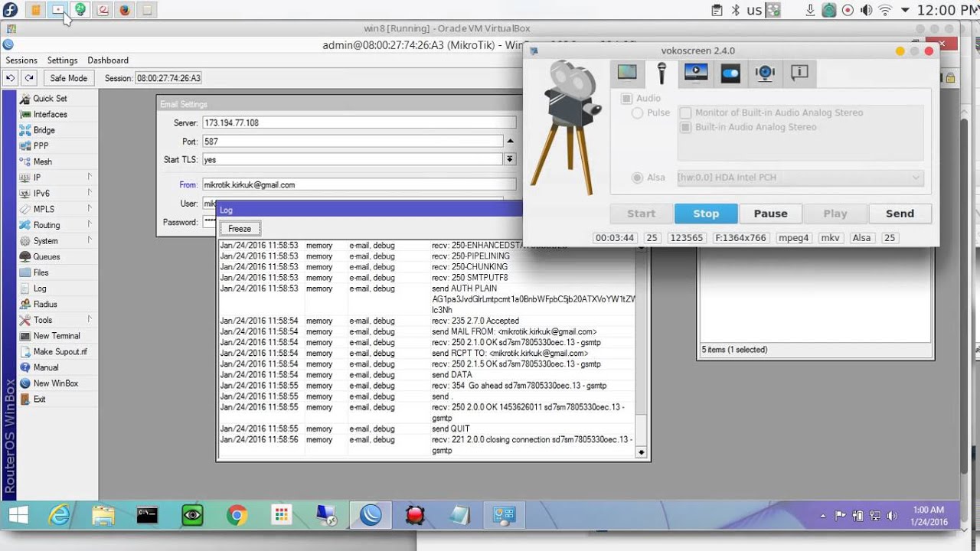This screenshot has height=551, width=980.
Task: Toggle Built-in Audio Analog Stereo checkbox
Action: point(685,127)
